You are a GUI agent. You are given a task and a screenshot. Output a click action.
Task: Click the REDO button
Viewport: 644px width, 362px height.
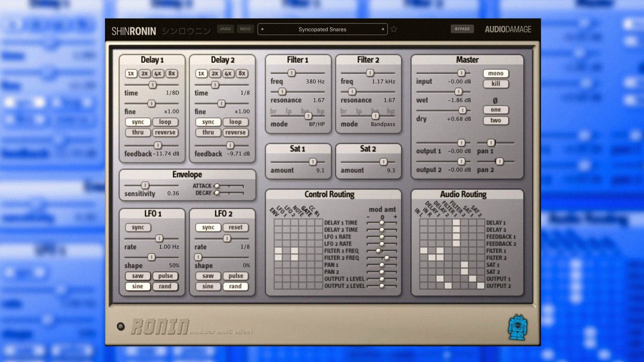point(245,29)
